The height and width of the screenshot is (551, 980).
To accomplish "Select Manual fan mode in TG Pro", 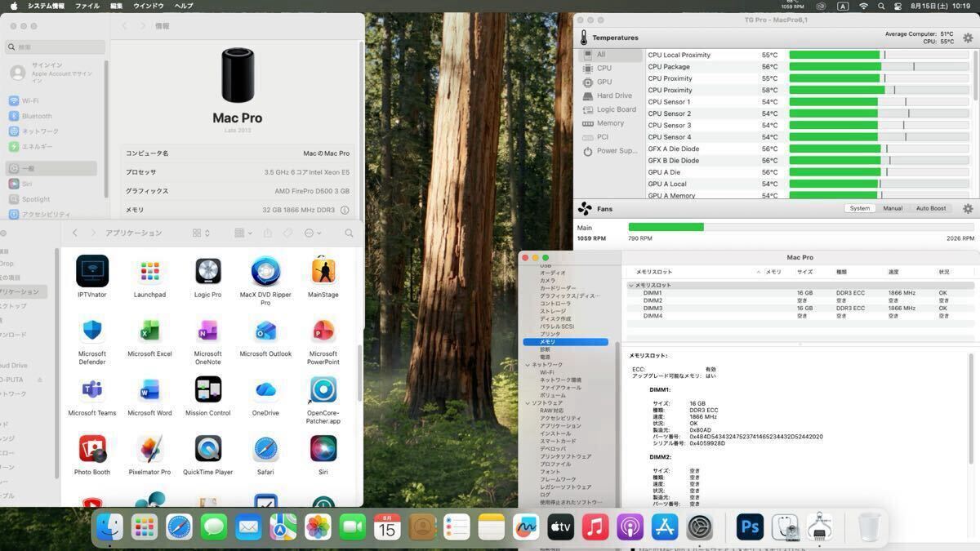I will [893, 208].
